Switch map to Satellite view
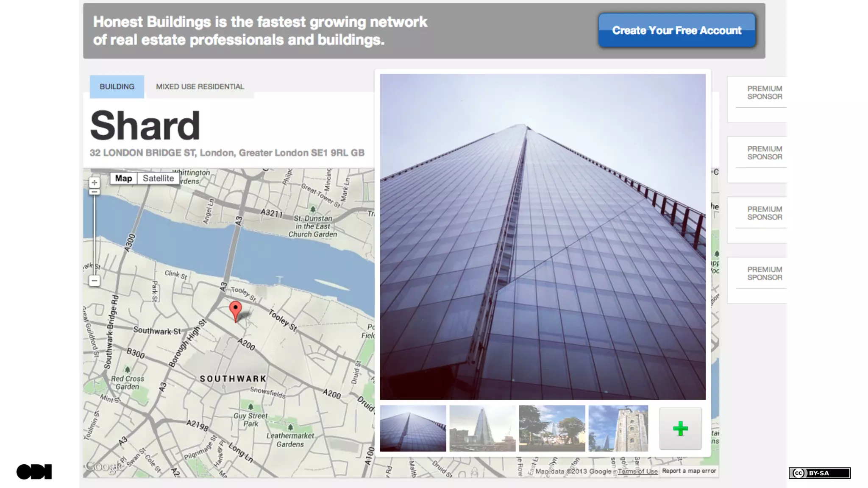Screen dimensions: 868x488 tap(158, 178)
